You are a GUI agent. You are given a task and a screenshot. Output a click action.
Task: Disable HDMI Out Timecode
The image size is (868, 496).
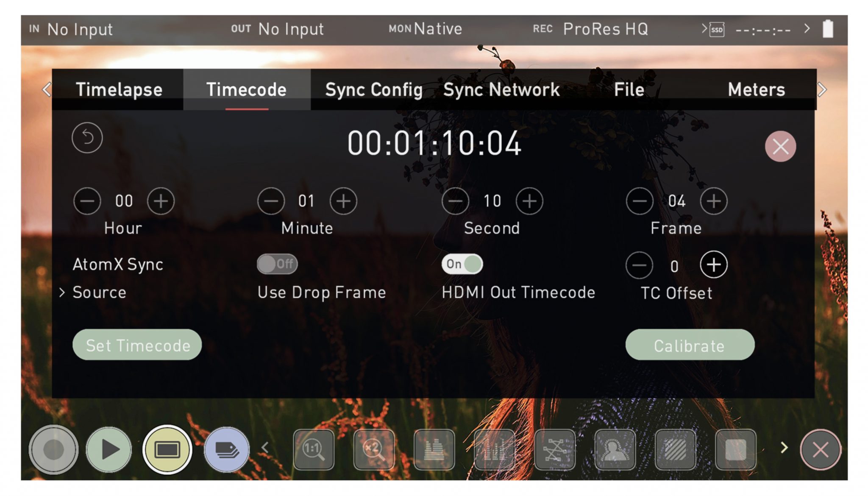(461, 264)
